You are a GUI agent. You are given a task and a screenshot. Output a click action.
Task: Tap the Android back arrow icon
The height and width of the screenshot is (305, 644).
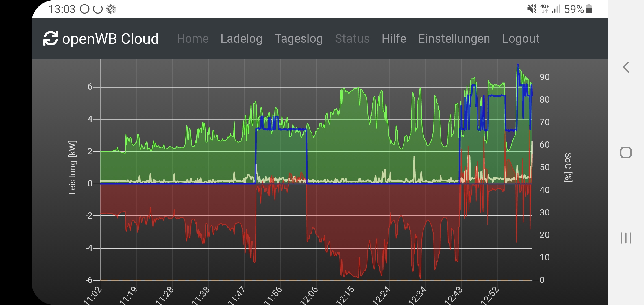pos(626,67)
